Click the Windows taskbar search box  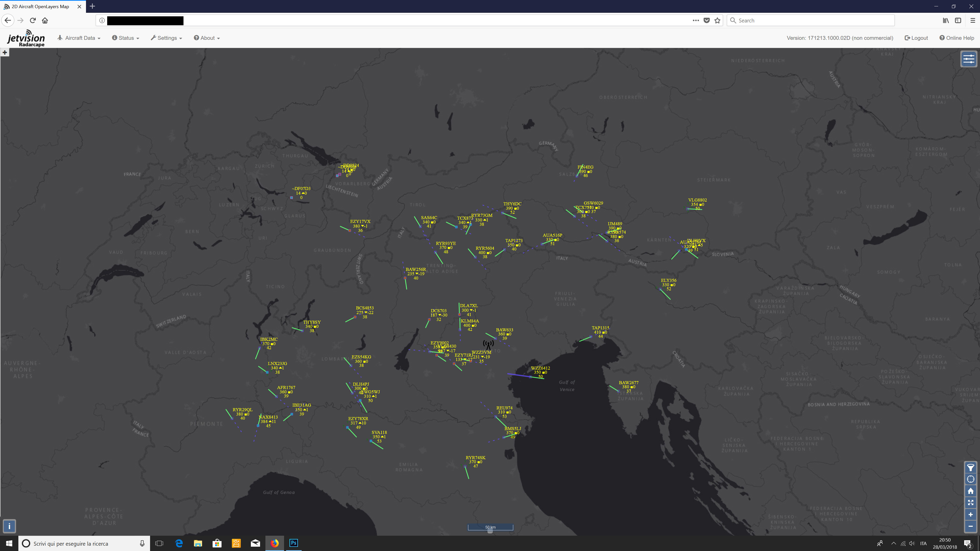tap(84, 543)
